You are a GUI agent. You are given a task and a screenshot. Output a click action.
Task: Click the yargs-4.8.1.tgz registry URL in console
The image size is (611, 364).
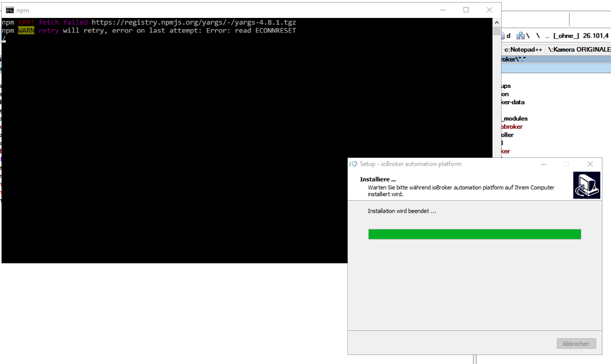193,22
